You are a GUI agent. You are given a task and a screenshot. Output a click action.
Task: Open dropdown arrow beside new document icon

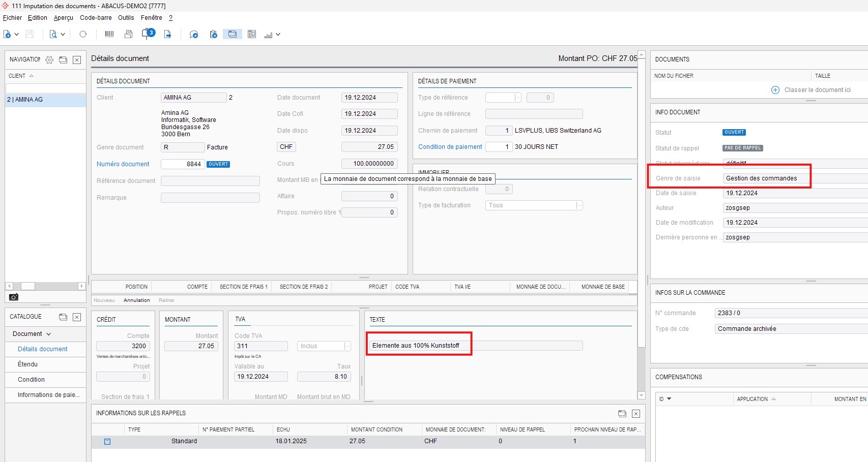pyautogui.click(x=17, y=35)
